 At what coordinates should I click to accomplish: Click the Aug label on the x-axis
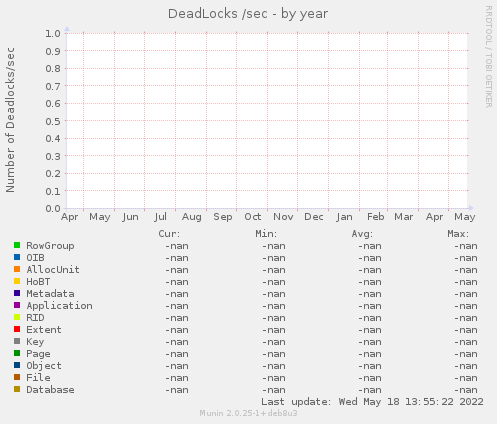coord(192,217)
